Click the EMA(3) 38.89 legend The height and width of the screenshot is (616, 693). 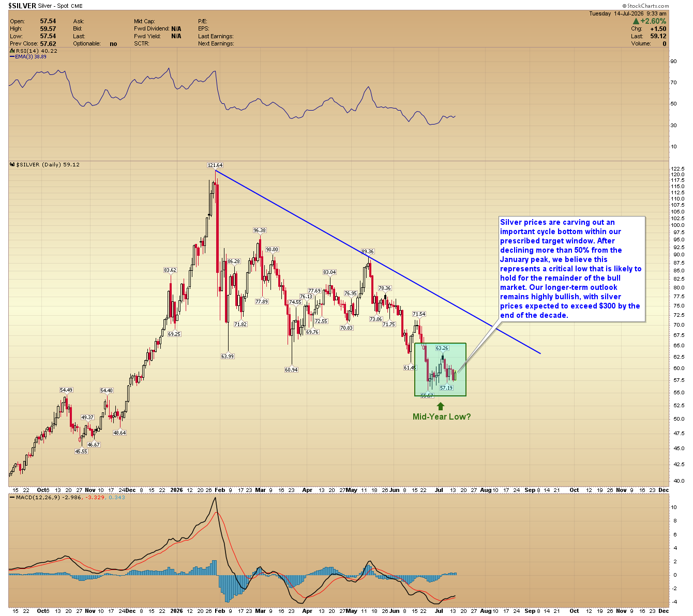click(x=28, y=57)
